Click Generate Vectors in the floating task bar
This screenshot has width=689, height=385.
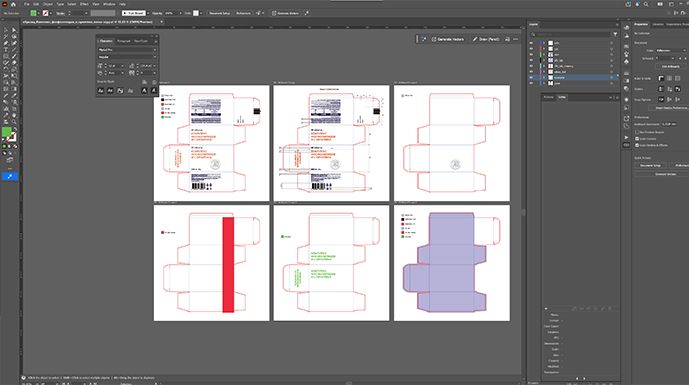pos(448,39)
